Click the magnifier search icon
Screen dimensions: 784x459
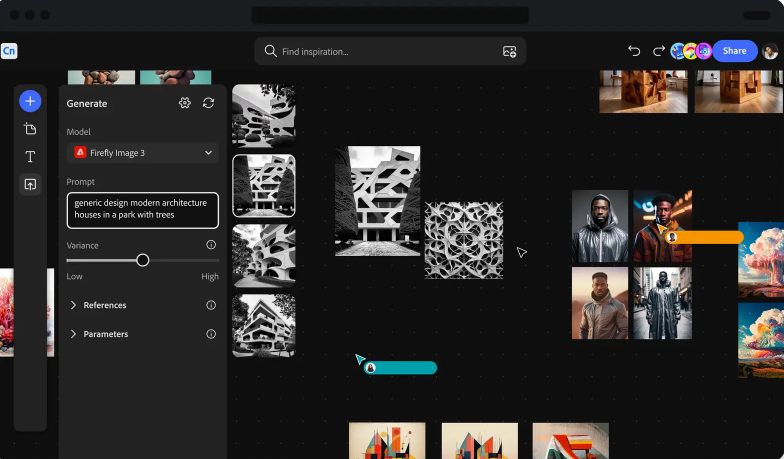[270, 51]
